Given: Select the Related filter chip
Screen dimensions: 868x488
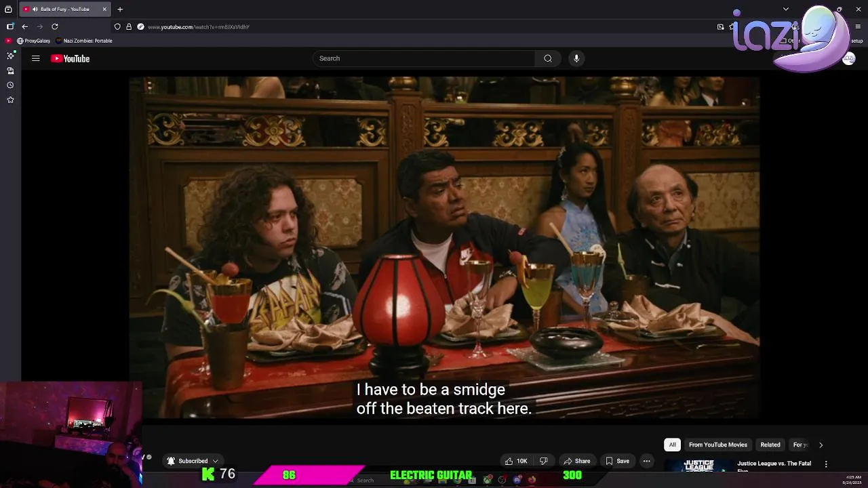Looking at the screenshot, I should (x=770, y=445).
